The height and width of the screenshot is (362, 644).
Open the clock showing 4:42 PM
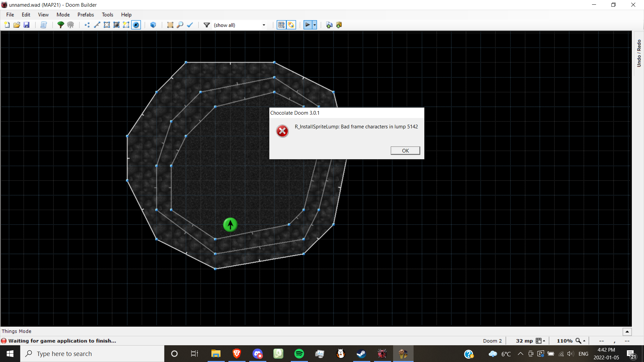click(606, 354)
